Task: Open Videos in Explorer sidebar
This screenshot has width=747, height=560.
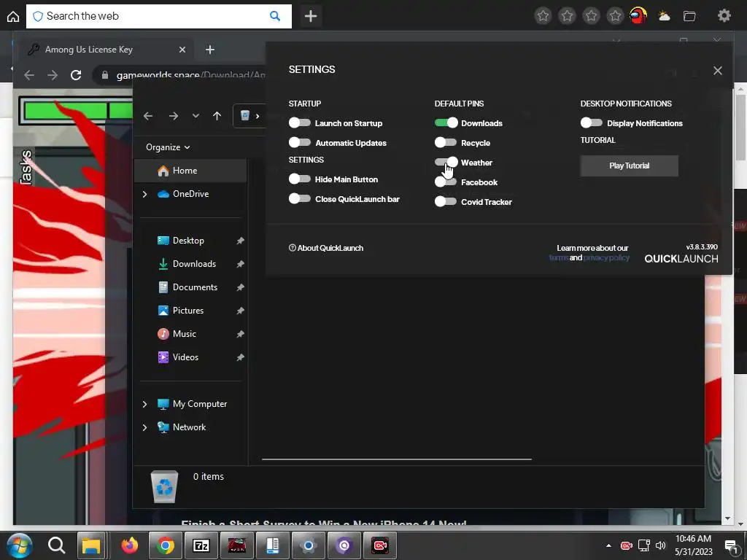Action: [185, 357]
